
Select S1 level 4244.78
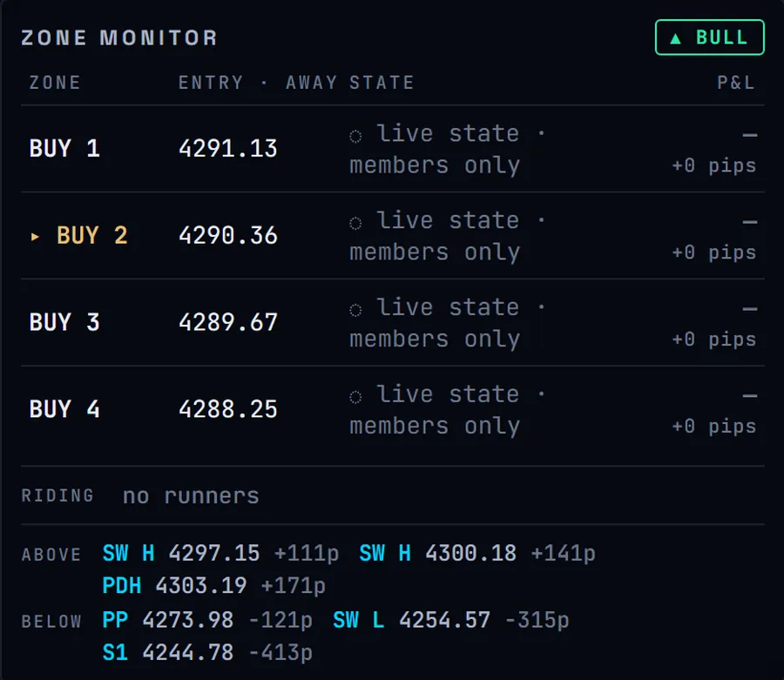[x=168, y=653]
